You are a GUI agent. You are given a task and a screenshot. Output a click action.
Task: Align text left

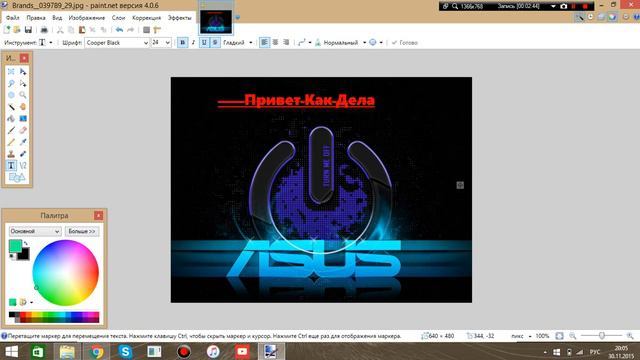tap(264, 42)
